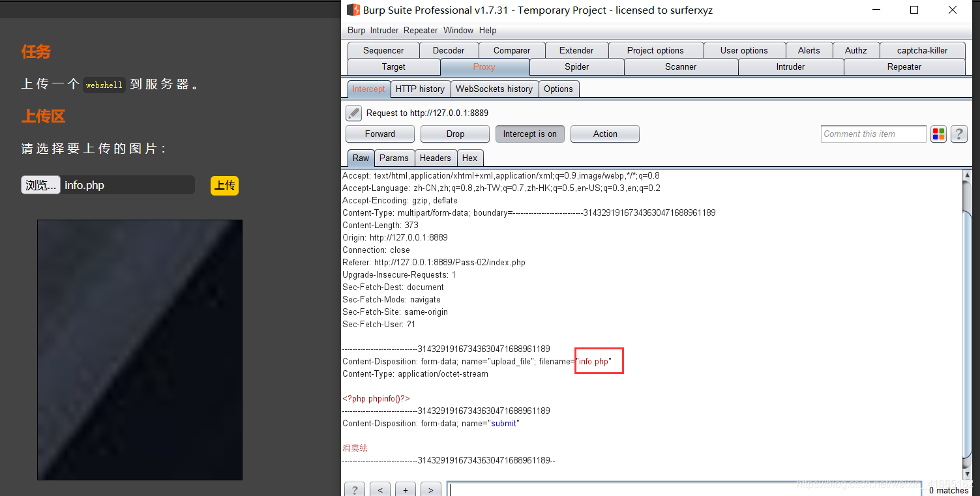
Task: Click the scrollbar up arrow in request pane
Action: click(x=967, y=175)
